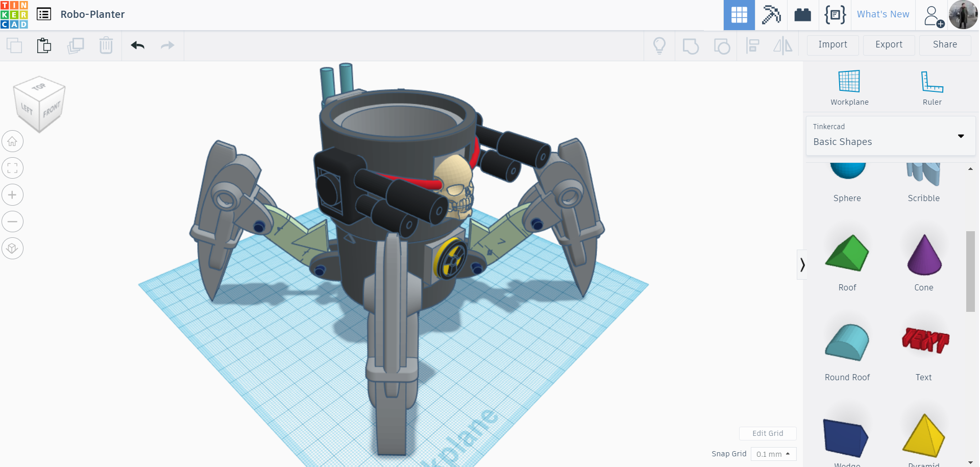The height and width of the screenshot is (467, 980).
Task: Open the Bricks mode
Action: (x=802, y=15)
